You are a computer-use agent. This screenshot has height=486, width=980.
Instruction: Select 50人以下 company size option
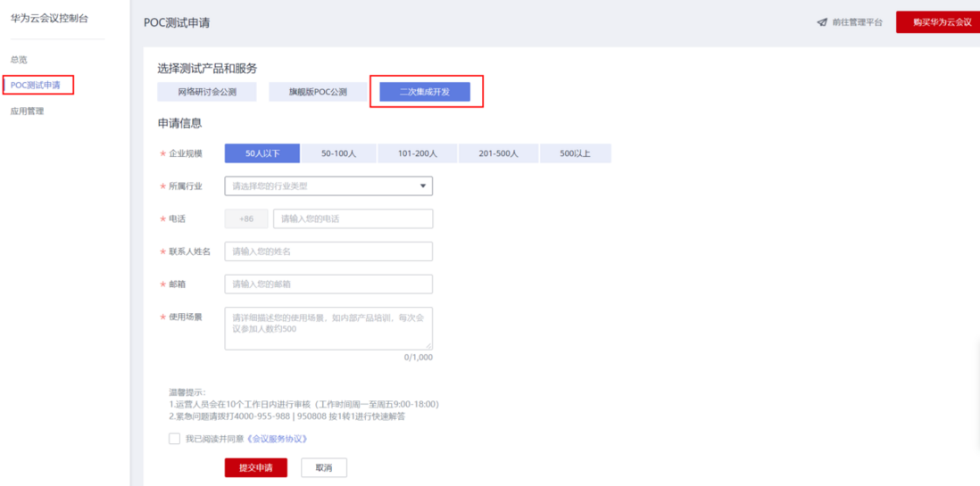pos(262,153)
